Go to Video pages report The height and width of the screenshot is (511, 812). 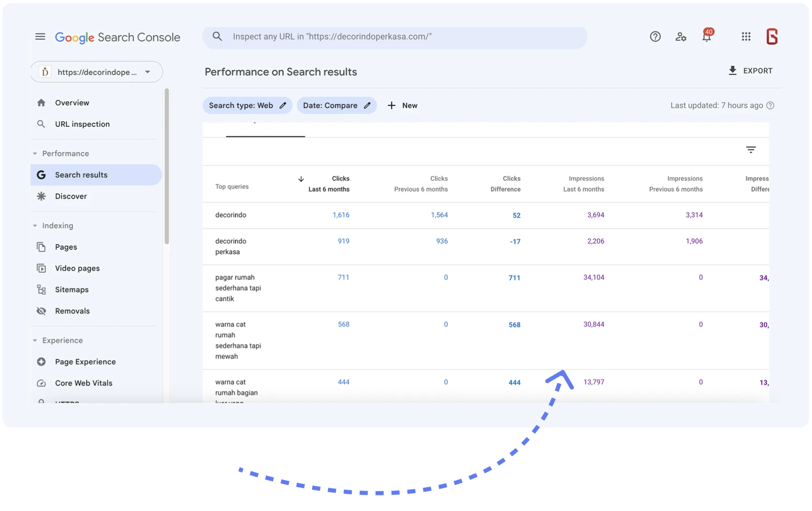pos(77,268)
